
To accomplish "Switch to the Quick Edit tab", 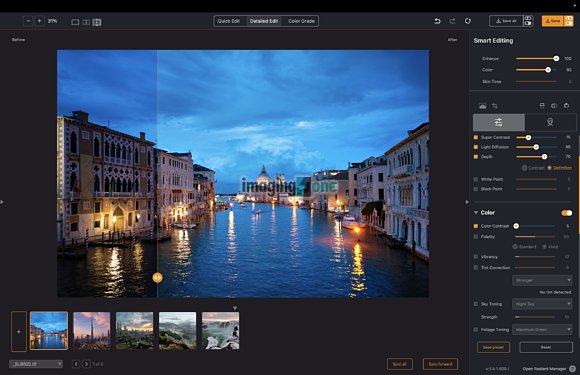I will point(228,21).
